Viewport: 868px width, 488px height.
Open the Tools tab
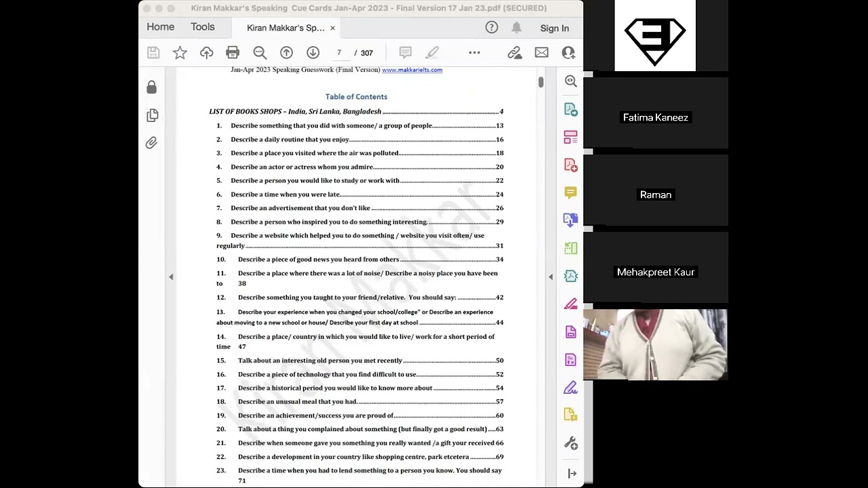click(x=203, y=27)
